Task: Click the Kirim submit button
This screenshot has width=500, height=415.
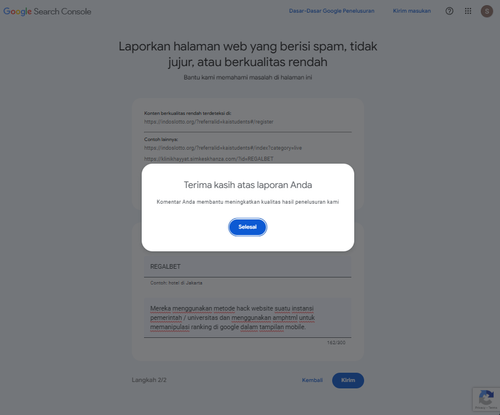Action: pyautogui.click(x=348, y=380)
